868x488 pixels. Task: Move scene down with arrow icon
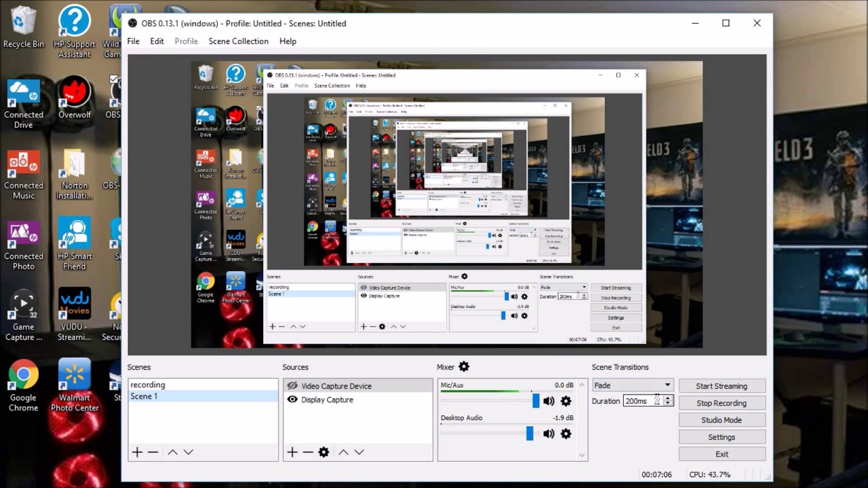tap(188, 452)
